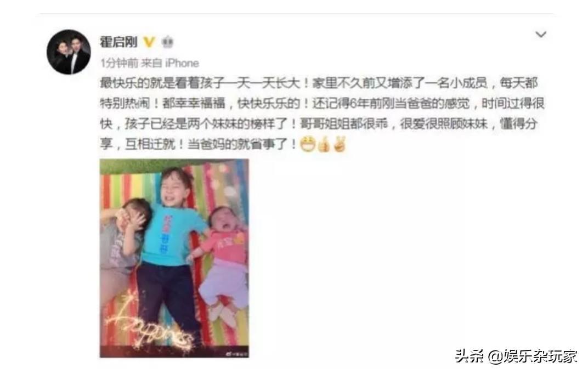Click the '1分钟前' timestamp
Image resolution: width=588 pixels, height=374 pixels.
119,63
